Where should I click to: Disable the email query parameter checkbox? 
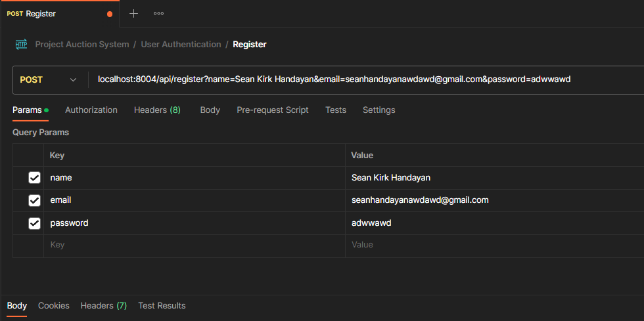point(34,200)
